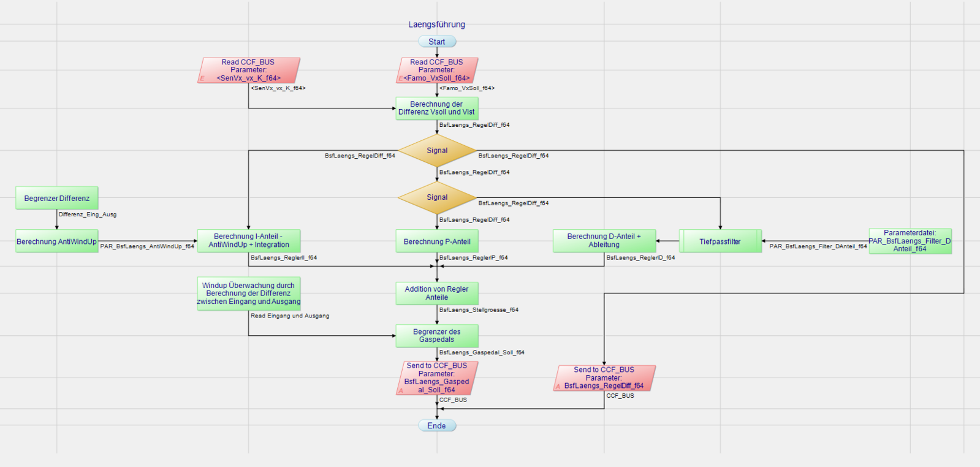Click the Begrenzer Differenz process box
Viewport: 980px width, 467px height.
pyautogui.click(x=57, y=199)
